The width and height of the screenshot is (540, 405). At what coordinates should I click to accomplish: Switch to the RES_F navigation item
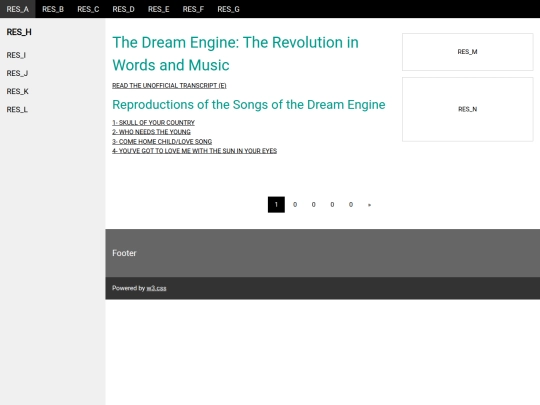point(193,9)
